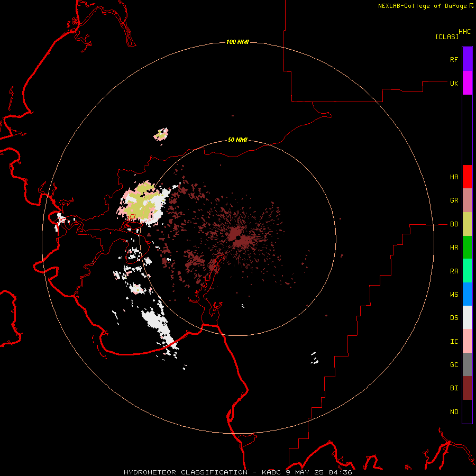Click the Hydrometeor Classification KABC title caption
This screenshot has height=476, width=476.
pos(237,472)
